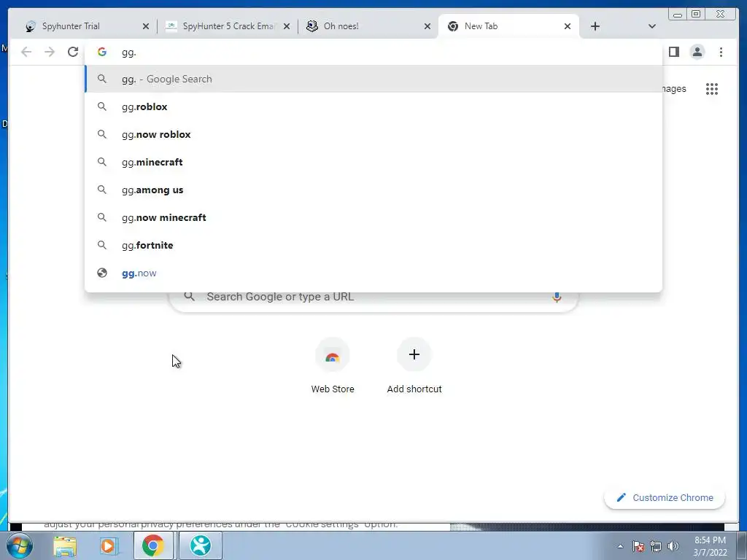Open the Web Store shortcut
This screenshot has width=747, height=560.
[333, 366]
